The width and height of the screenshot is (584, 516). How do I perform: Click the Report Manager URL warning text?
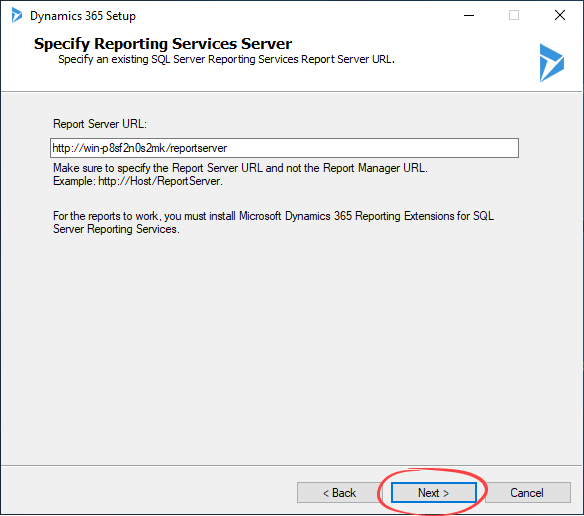pos(240,168)
